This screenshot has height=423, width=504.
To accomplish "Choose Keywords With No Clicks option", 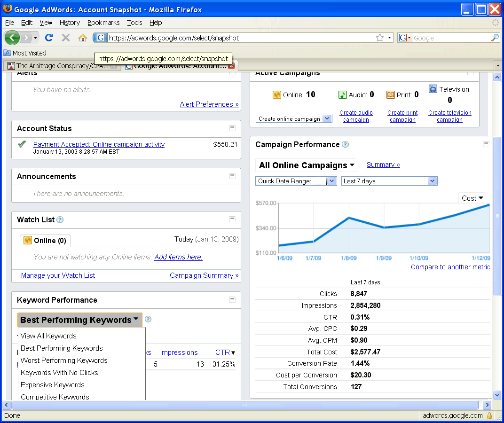I will coord(59,373).
